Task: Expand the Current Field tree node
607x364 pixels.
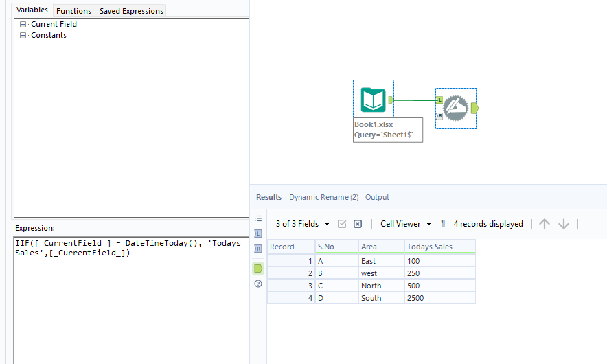Action: (23, 25)
